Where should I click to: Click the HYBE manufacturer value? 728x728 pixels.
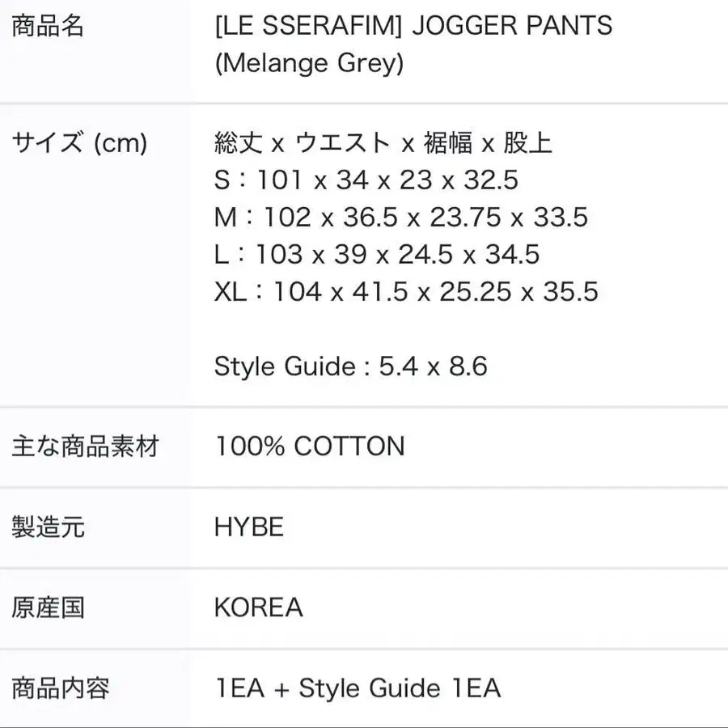click(249, 527)
